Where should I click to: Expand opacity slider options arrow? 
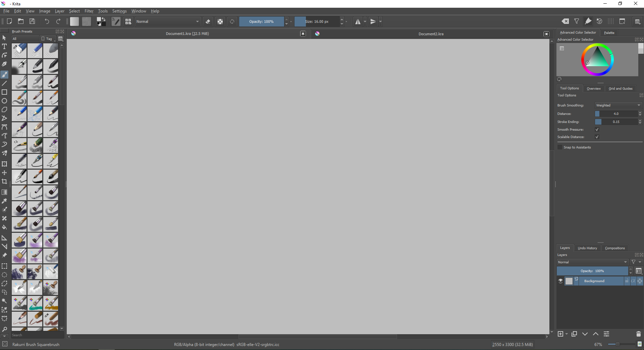291,21
